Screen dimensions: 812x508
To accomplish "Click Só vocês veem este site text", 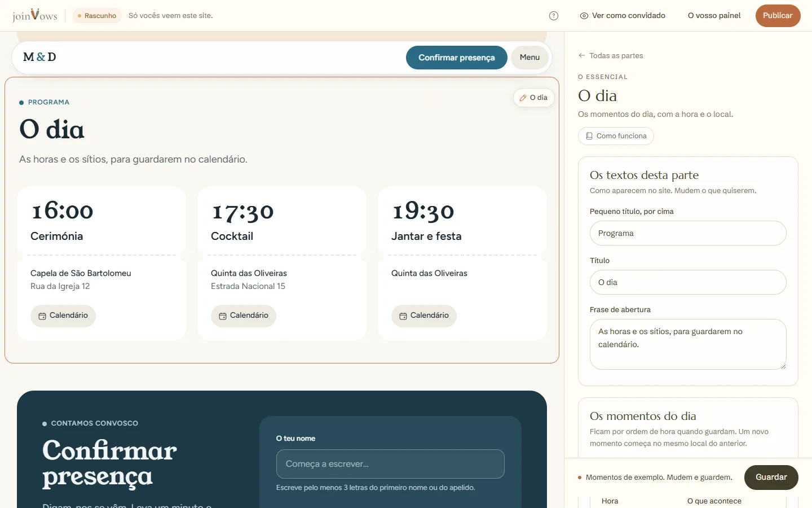I will click(170, 16).
